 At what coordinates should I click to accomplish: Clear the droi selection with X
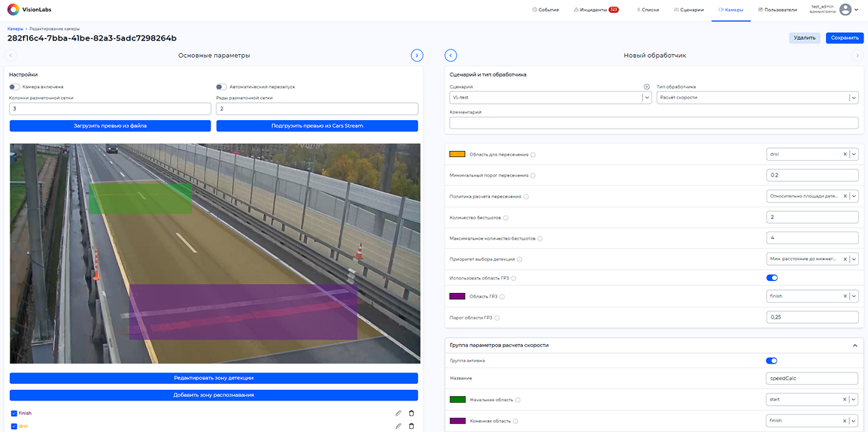(x=845, y=154)
